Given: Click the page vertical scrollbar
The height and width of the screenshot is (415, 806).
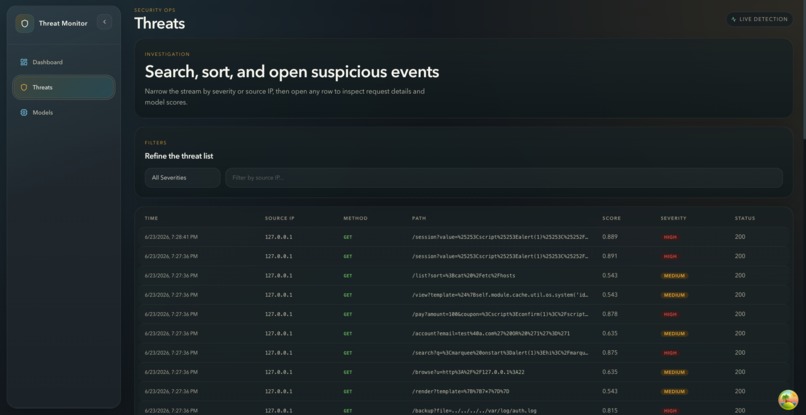Looking at the screenshot, I should click(804, 69).
